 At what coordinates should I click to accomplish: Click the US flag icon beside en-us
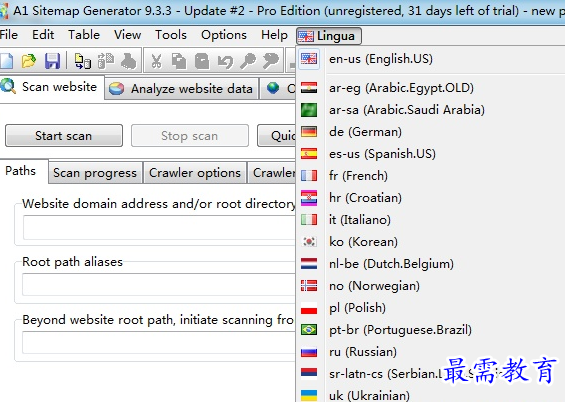309,58
